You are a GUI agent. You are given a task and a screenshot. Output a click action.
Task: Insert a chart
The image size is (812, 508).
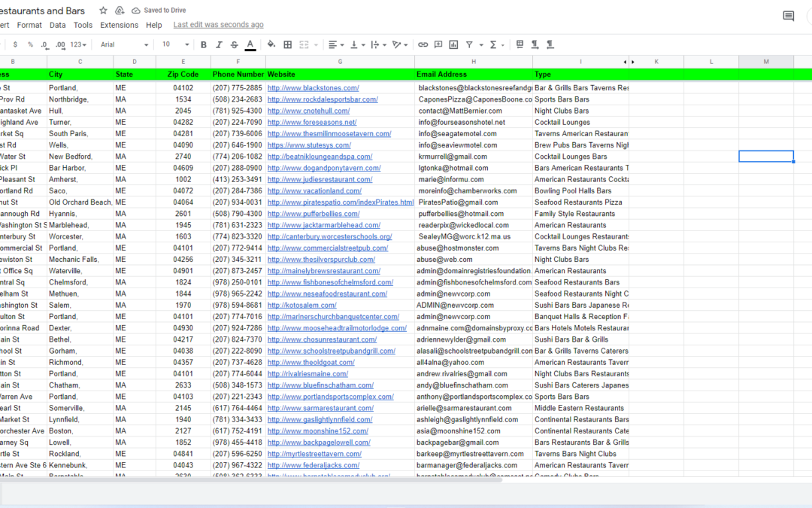click(453, 44)
